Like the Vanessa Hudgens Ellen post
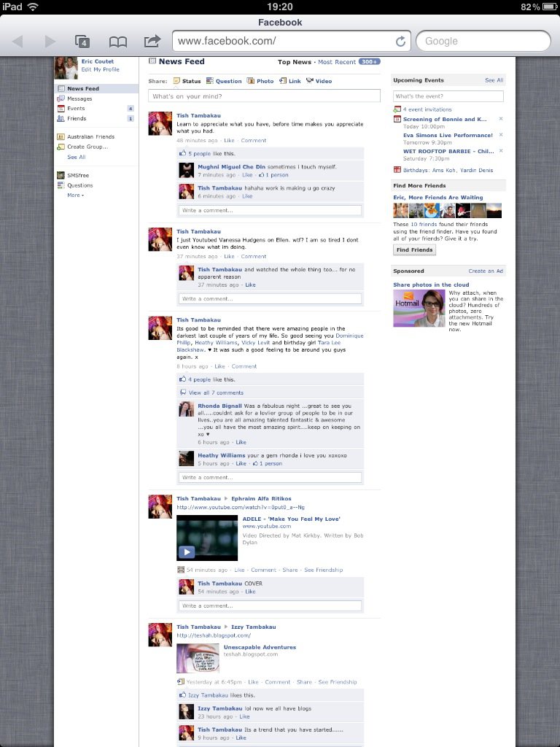The height and width of the screenshot is (747, 560). click(229, 256)
